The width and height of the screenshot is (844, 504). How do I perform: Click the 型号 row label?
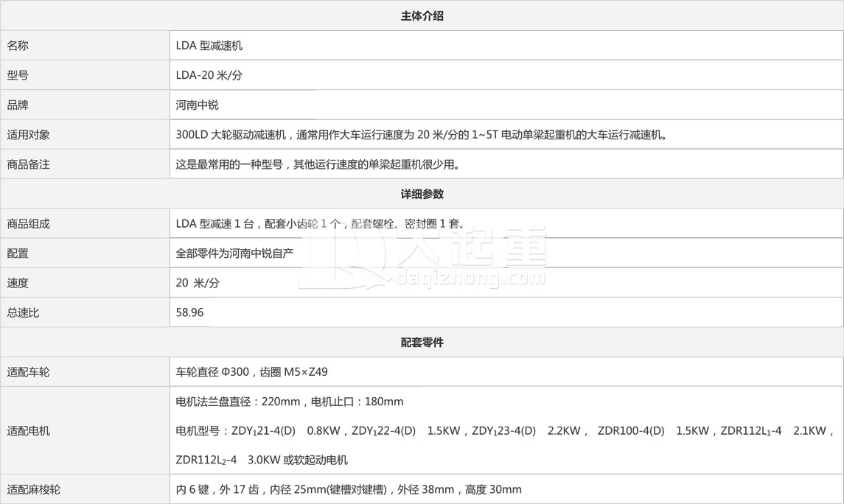pyautogui.click(x=18, y=75)
